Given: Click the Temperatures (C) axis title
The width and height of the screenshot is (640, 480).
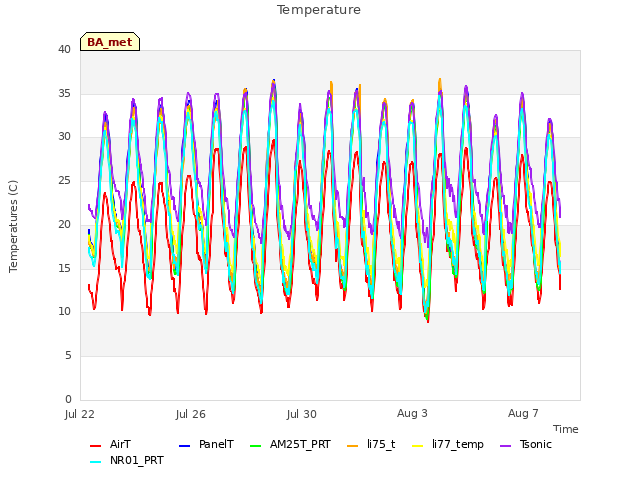Looking at the screenshot, I should click(13, 226).
